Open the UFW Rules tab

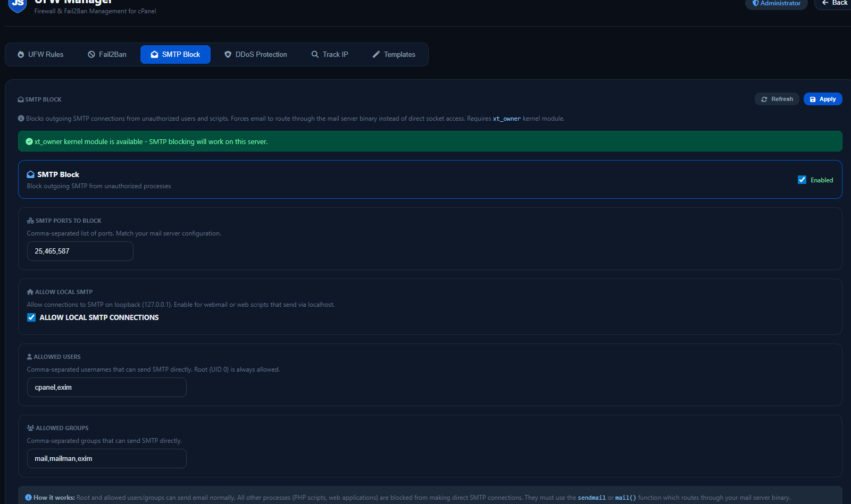(x=40, y=54)
